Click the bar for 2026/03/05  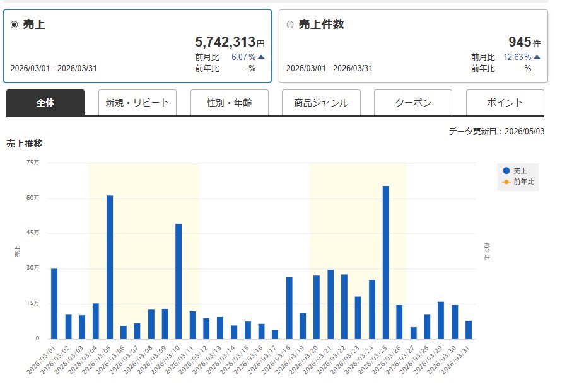110,267
